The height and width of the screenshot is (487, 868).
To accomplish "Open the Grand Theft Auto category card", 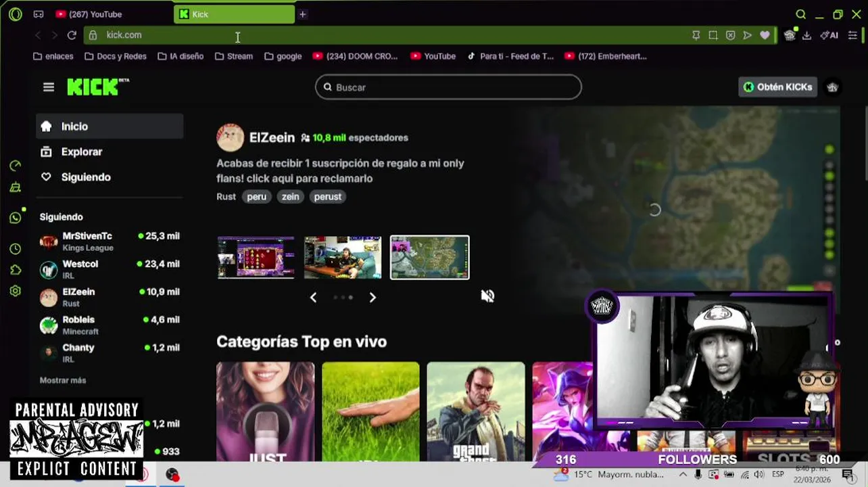I will point(476,412).
